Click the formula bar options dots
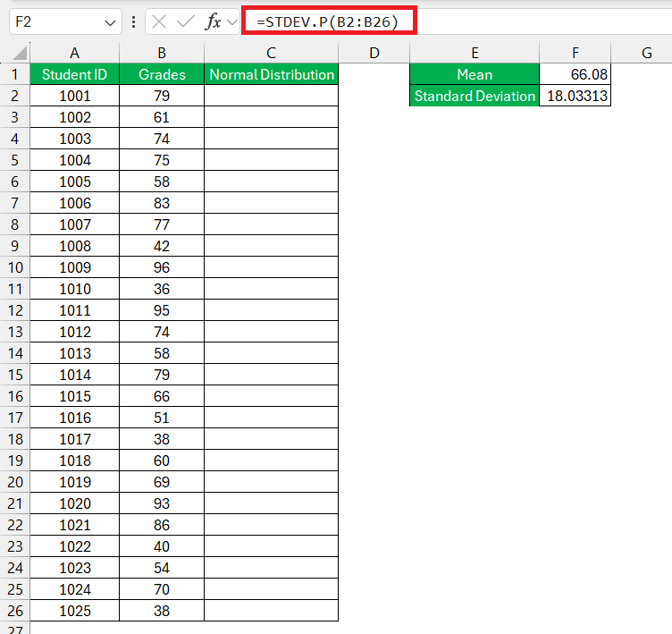Screen dimensions: 672x634 click(134, 21)
